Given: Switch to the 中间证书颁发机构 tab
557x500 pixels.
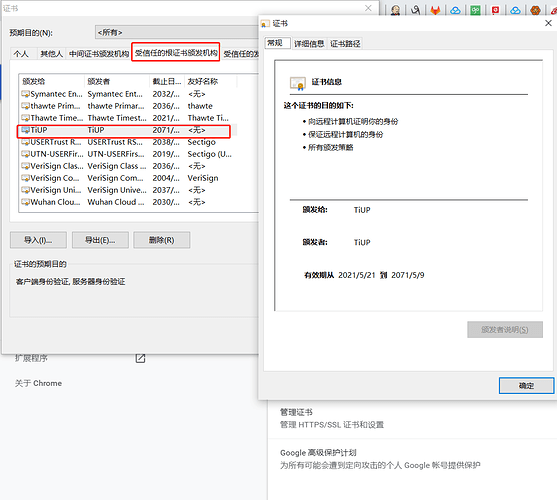Looking at the screenshot, I should (x=99, y=54).
